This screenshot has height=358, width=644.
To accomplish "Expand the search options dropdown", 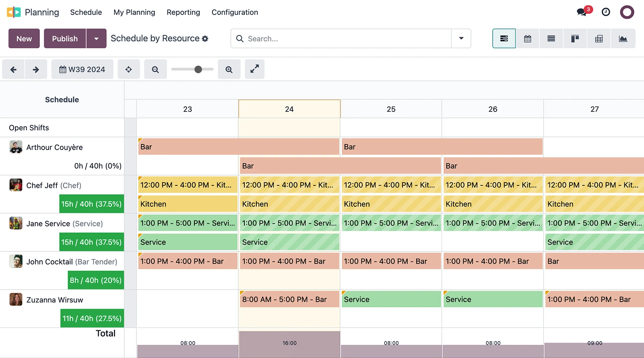I will (x=461, y=39).
